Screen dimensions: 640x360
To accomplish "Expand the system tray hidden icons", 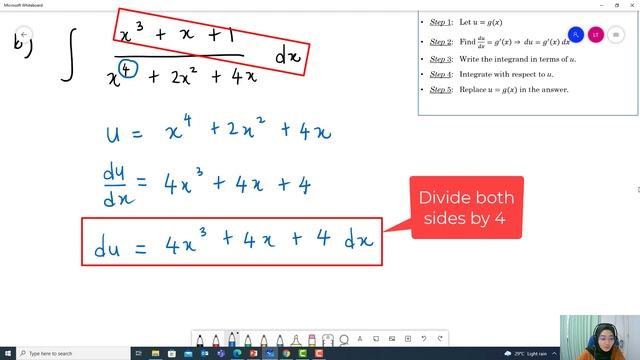I will 554,353.
